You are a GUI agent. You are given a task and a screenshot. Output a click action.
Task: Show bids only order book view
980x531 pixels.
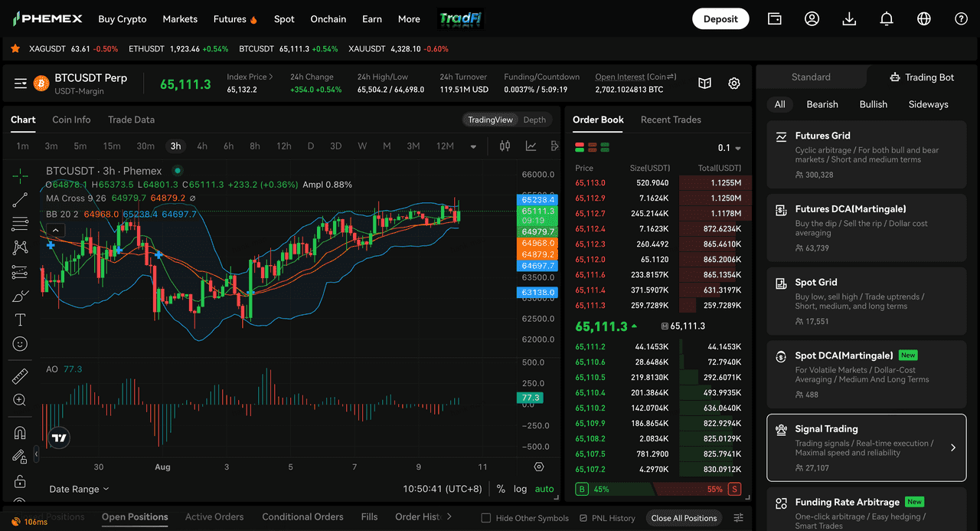(x=605, y=147)
